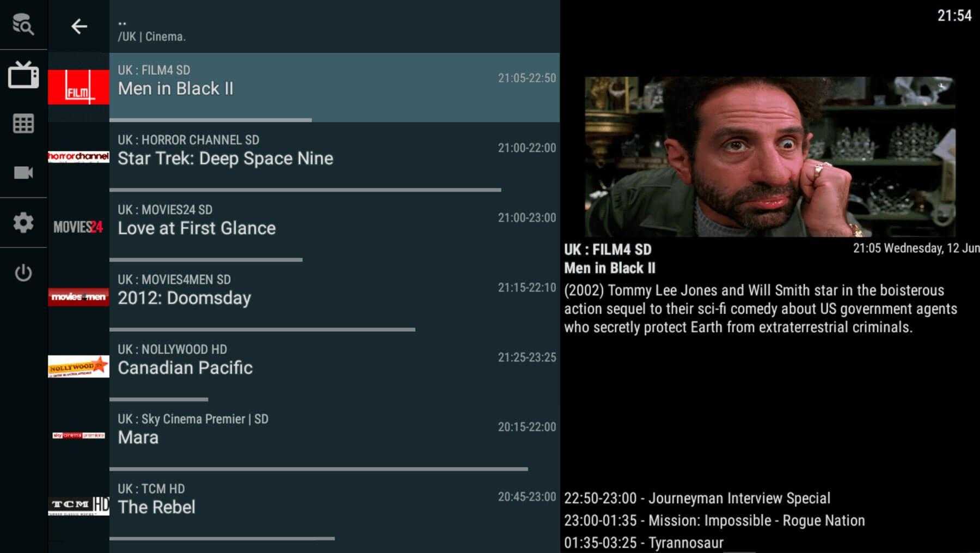Open the video camera recordings icon
Screen dimensions: 980x553
click(23, 173)
